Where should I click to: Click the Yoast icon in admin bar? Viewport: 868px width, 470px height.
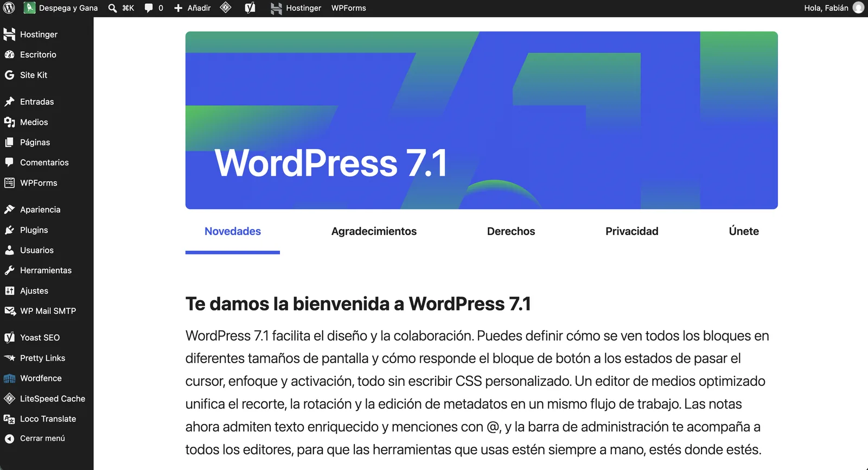[250, 8]
